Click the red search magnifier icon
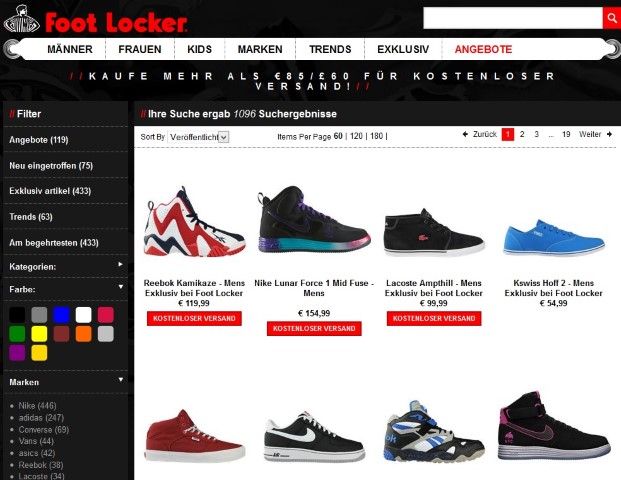 612,18
